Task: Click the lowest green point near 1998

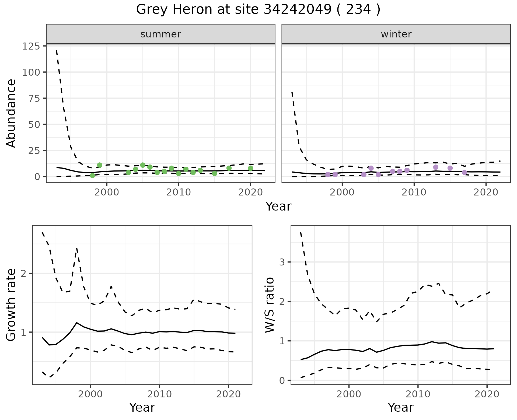Action: (x=92, y=176)
